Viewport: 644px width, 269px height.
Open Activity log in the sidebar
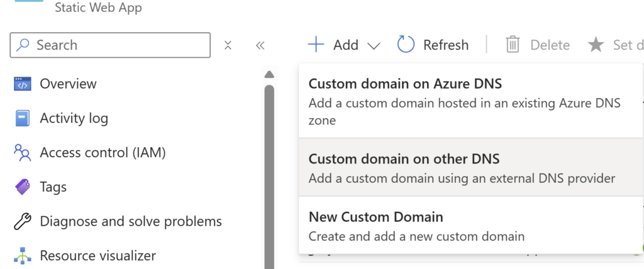(x=74, y=118)
